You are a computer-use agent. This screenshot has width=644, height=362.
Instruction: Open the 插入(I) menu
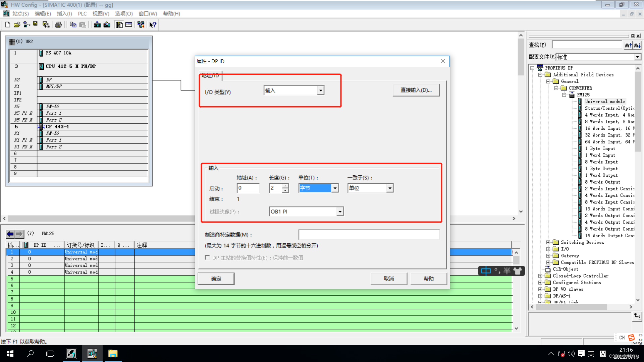pyautogui.click(x=64, y=14)
